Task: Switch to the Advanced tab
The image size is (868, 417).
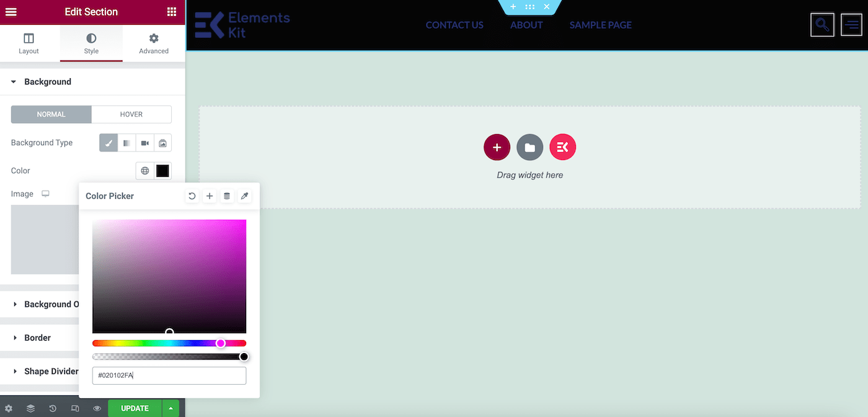Action: (154, 44)
